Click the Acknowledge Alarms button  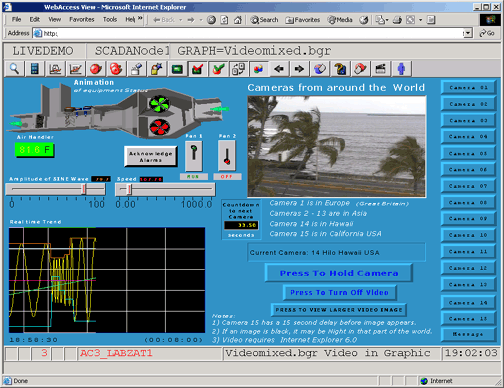tap(151, 156)
